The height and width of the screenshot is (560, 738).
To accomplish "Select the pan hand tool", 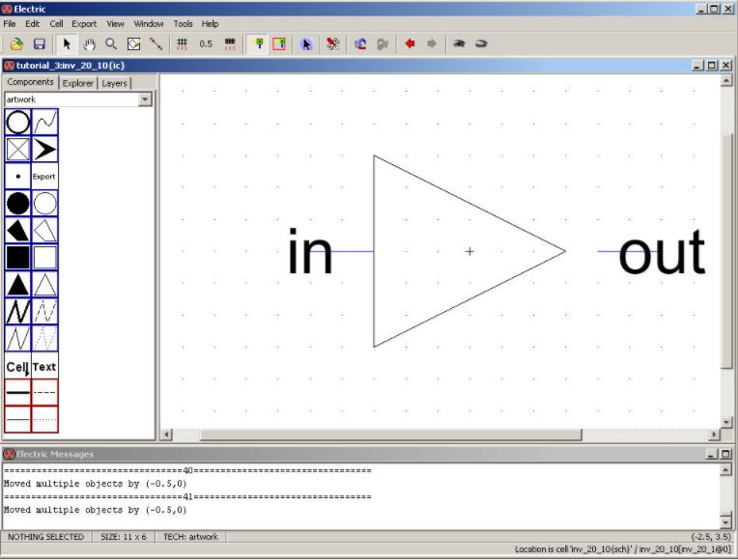I will point(89,43).
